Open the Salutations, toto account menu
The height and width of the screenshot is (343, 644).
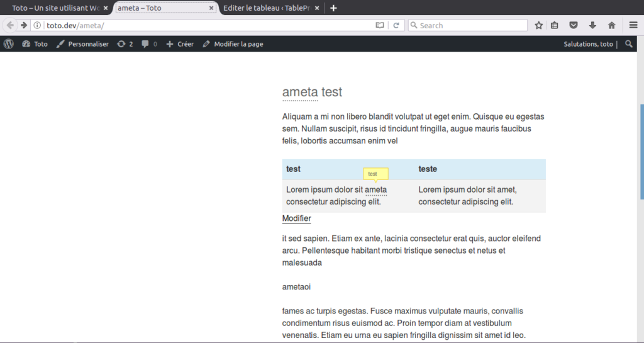tap(589, 44)
